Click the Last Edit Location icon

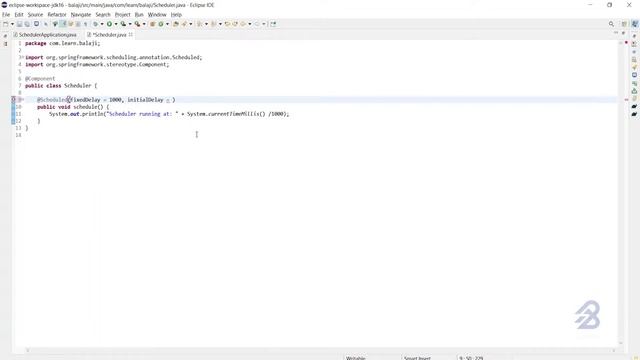click(x=227, y=24)
